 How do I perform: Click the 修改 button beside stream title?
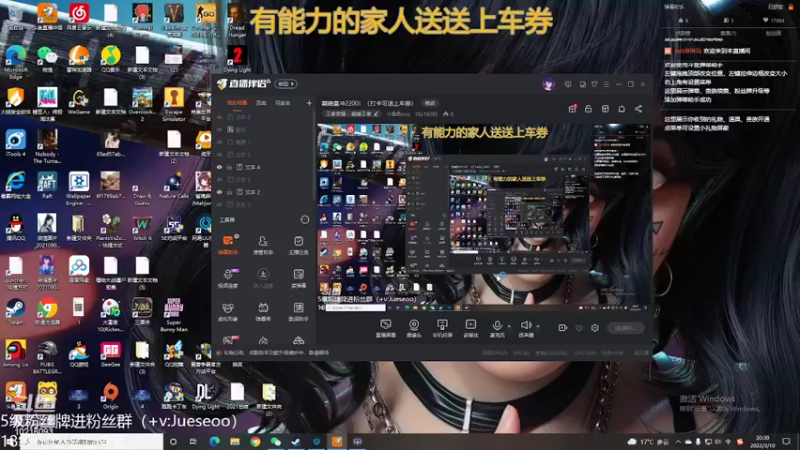430,103
